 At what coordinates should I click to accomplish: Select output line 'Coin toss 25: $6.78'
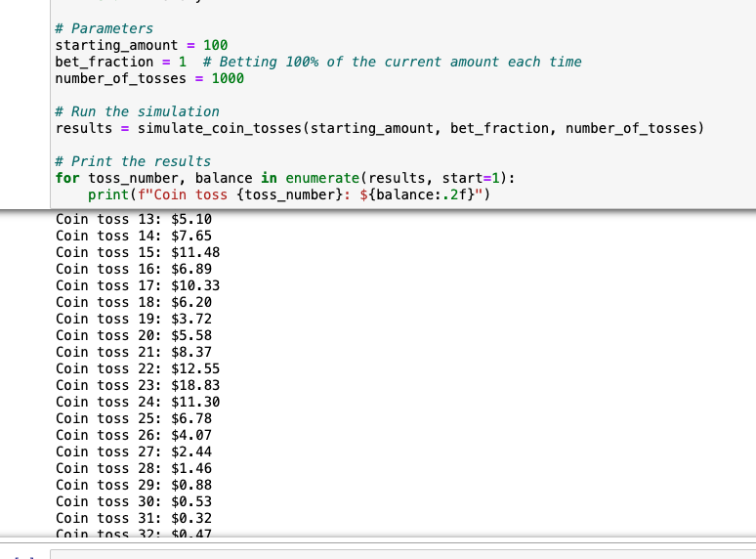point(134,418)
